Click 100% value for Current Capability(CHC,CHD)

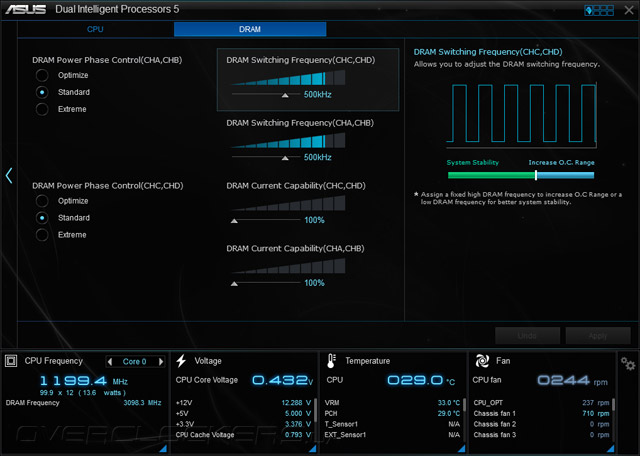(314, 220)
